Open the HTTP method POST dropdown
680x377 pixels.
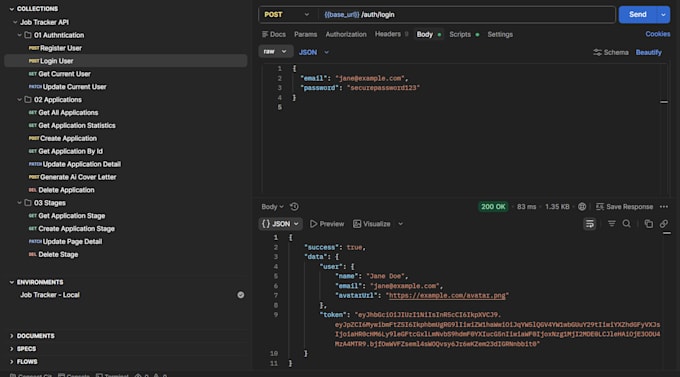tap(287, 15)
